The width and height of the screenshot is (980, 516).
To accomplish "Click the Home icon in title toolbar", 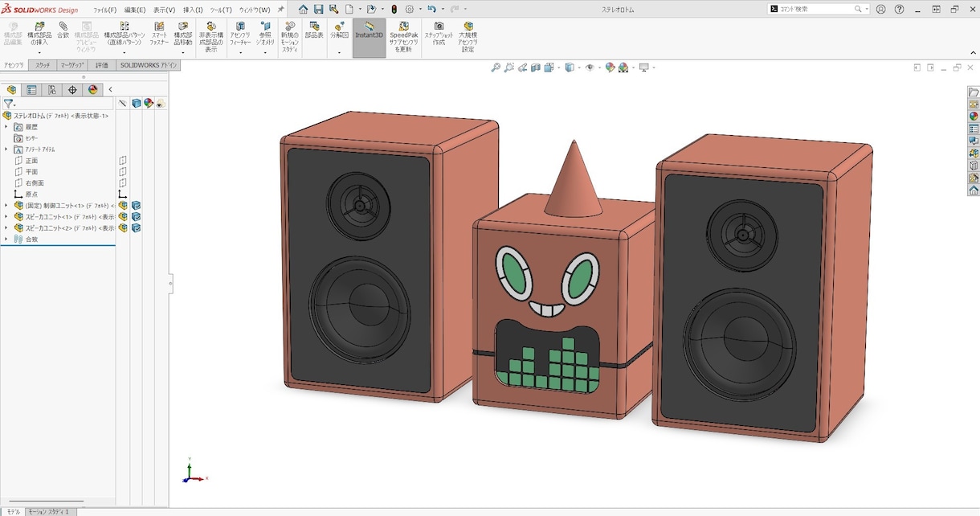I will pyautogui.click(x=303, y=9).
